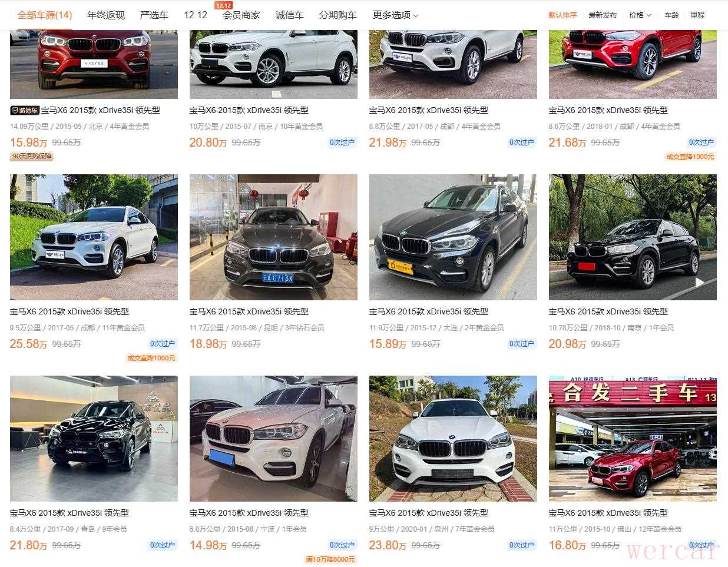Sort listings by 车龄
The image size is (728, 567).
click(671, 15)
